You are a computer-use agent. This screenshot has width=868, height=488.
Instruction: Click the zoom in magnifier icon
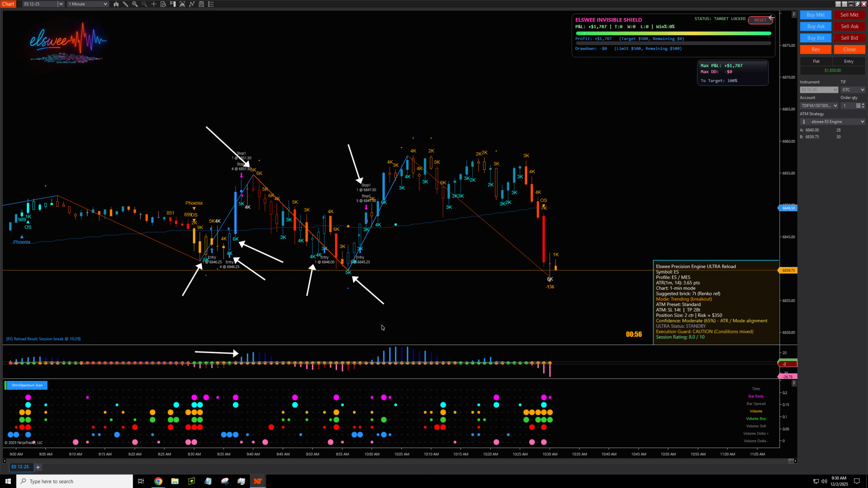click(x=135, y=4)
